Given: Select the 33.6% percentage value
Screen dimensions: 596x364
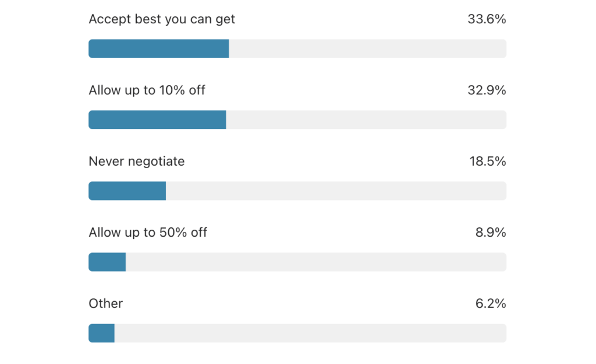Looking at the screenshot, I should click(x=487, y=19).
